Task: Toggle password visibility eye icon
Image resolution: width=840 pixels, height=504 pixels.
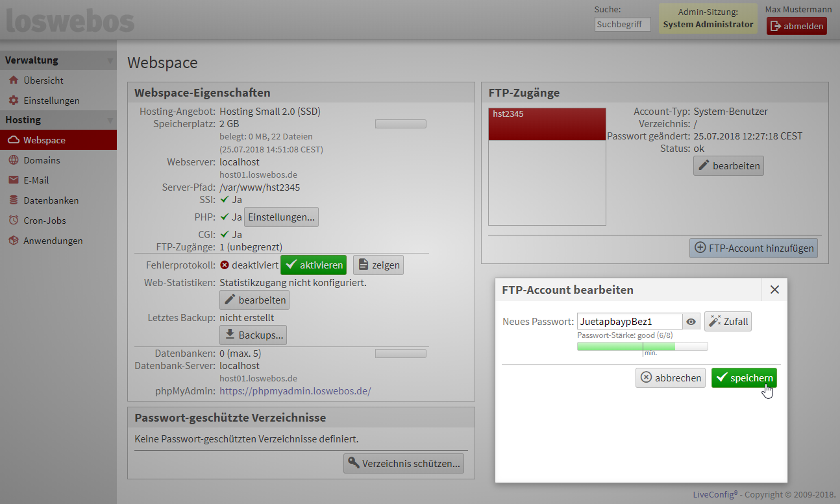Action: click(x=691, y=322)
